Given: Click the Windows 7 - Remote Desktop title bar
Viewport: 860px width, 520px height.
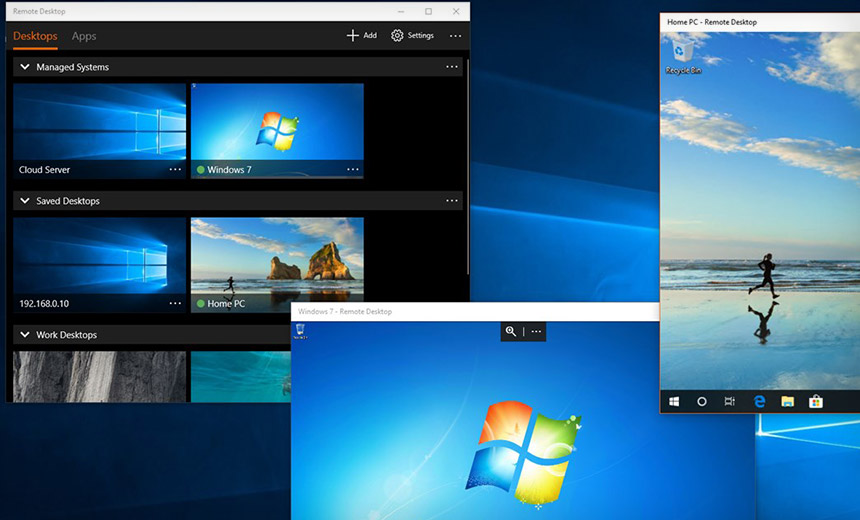Looking at the screenshot, I should 475,312.
